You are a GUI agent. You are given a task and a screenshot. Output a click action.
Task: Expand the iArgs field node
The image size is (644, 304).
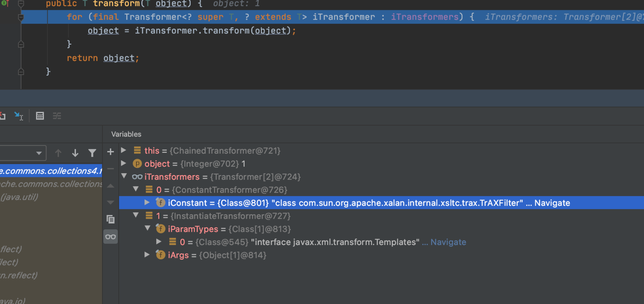tap(147, 255)
